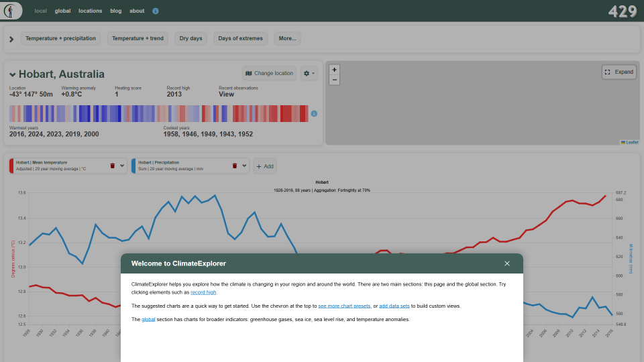Viewport: 644px width, 362px height.
Task: Open the info icon in navigation bar
Action: pos(155,11)
